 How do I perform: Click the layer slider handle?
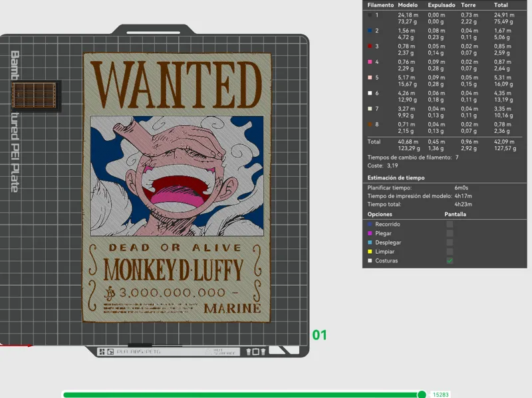click(422, 394)
